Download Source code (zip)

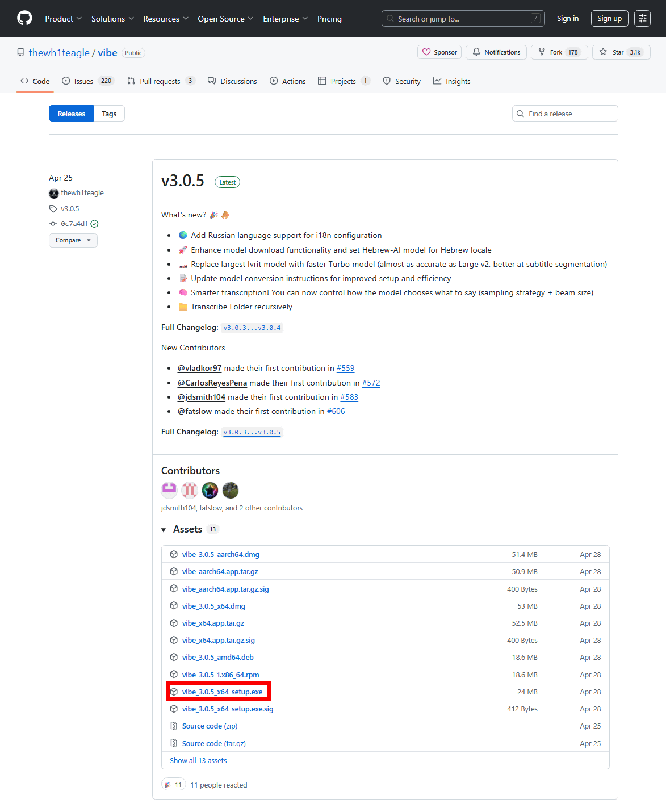point(210,726)
